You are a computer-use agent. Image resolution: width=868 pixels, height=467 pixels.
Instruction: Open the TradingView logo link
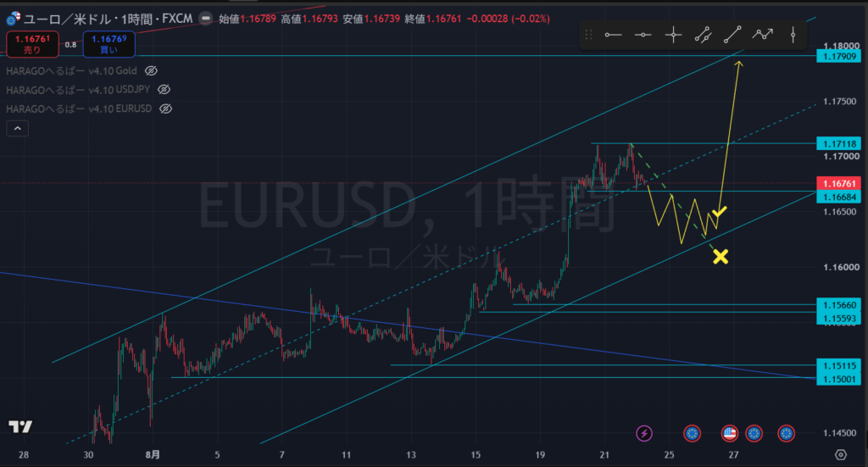(x=20, y=426)
